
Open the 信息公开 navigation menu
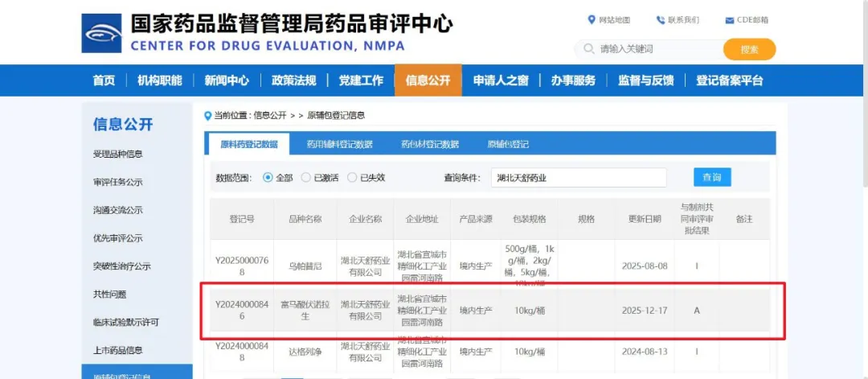[428, 80]
